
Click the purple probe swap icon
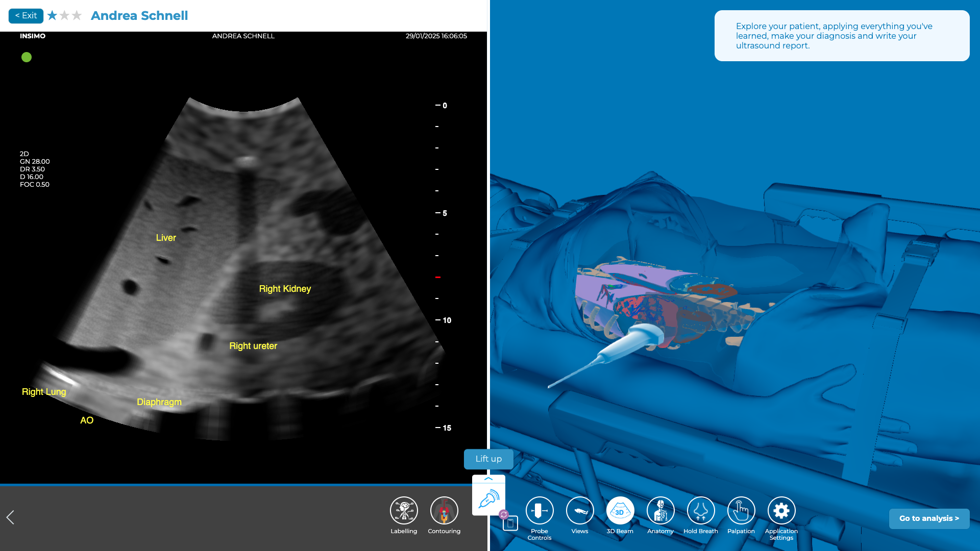[x=504, y=514]
